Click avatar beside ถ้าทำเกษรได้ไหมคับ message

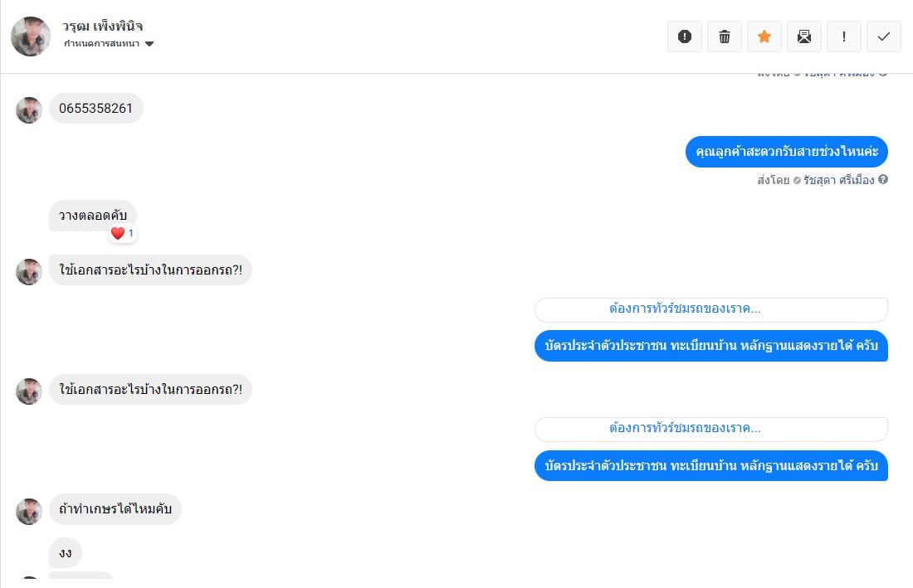click(29, 511)
